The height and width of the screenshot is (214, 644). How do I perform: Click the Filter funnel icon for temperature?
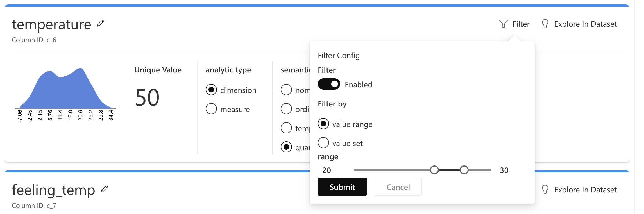[x=503, y=24]
